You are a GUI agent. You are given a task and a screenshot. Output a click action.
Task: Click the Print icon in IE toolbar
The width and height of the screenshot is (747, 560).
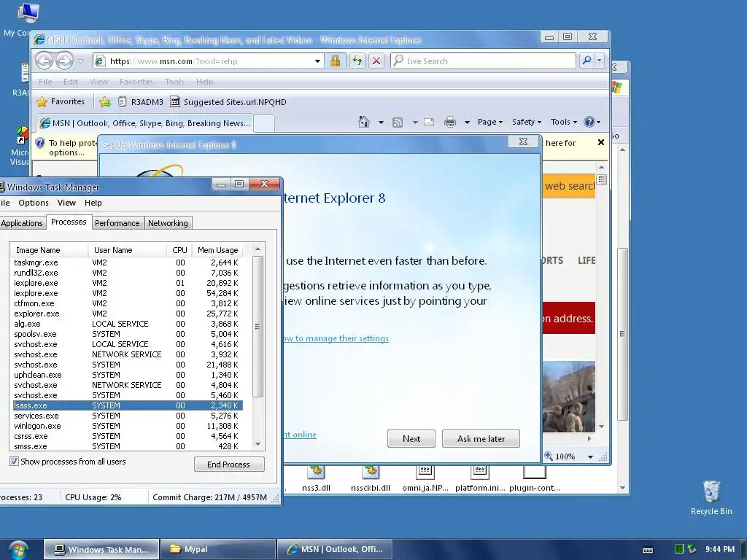[x=450, y=122]
